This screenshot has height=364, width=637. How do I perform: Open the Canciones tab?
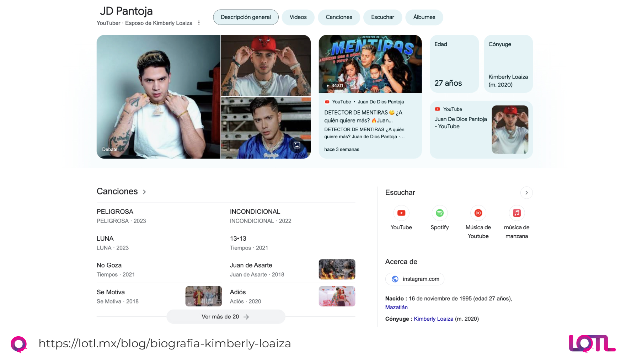click(338, 17)
